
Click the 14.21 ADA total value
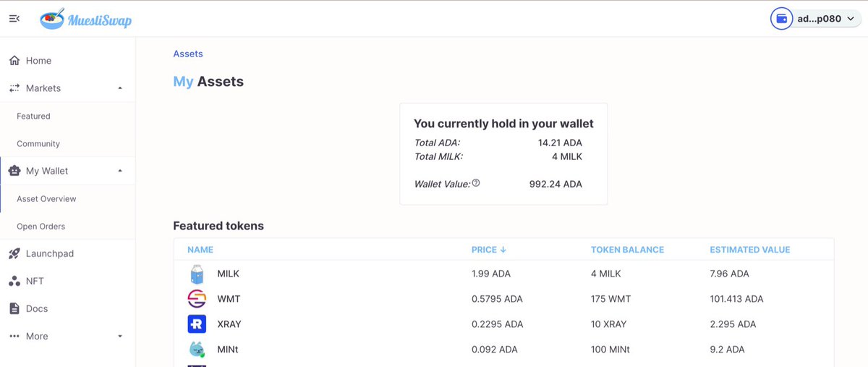pyautogui.click(x=560, y=143)
